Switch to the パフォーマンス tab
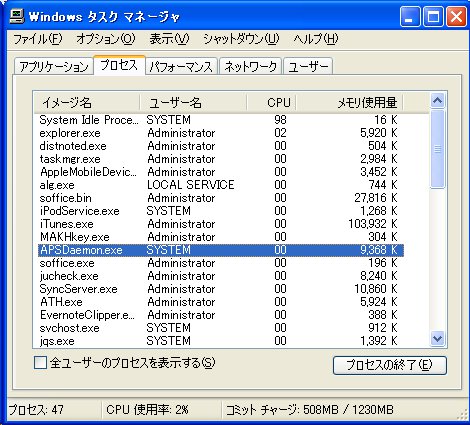The height and width of the screenshot is (425, 470). click(x=181, y=66)
